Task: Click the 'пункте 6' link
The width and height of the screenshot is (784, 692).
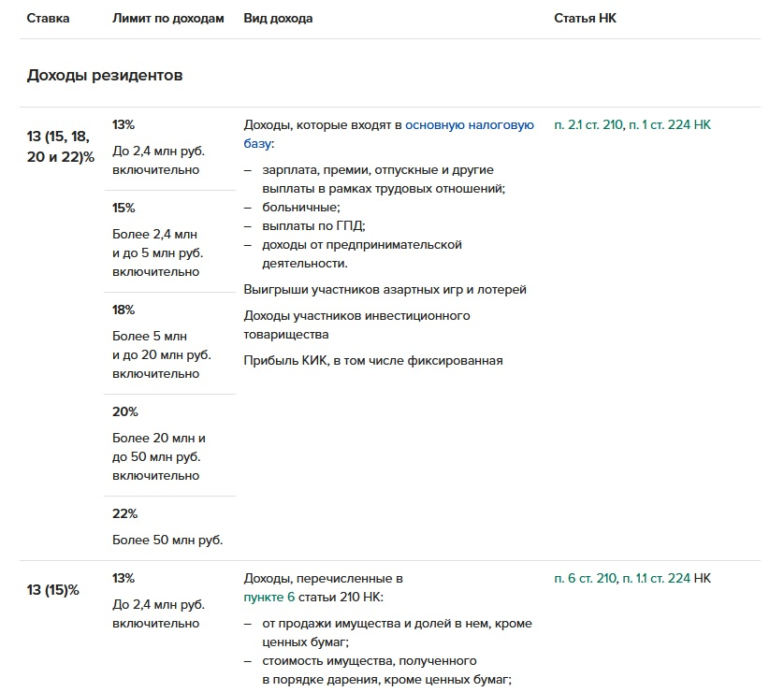Action: (x=269, y=597)
